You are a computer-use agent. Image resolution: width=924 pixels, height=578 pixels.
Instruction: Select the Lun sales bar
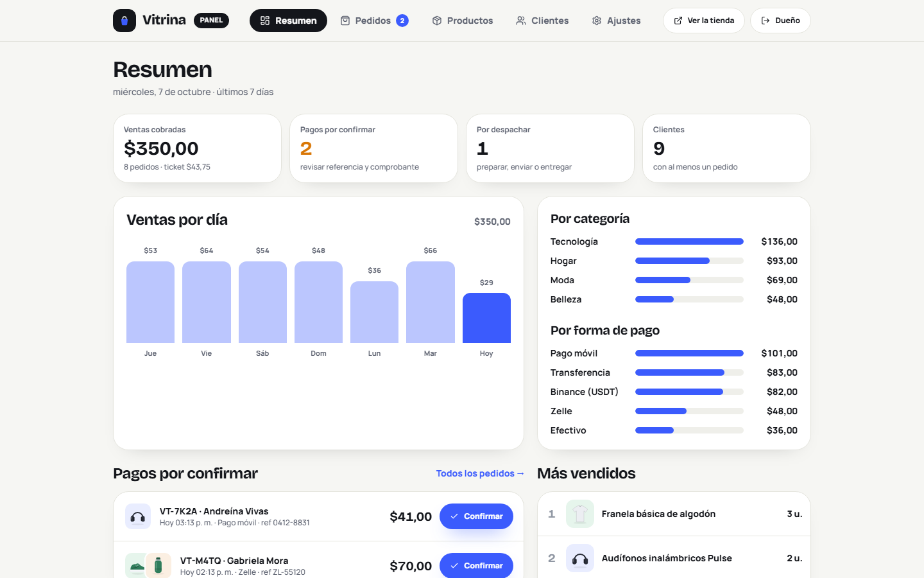[x=374, y=312]
